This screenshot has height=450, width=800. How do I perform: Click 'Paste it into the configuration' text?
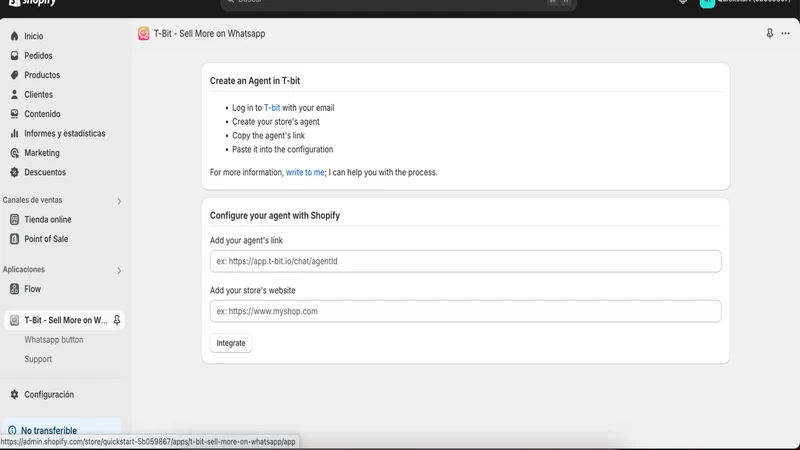[283, 149]
